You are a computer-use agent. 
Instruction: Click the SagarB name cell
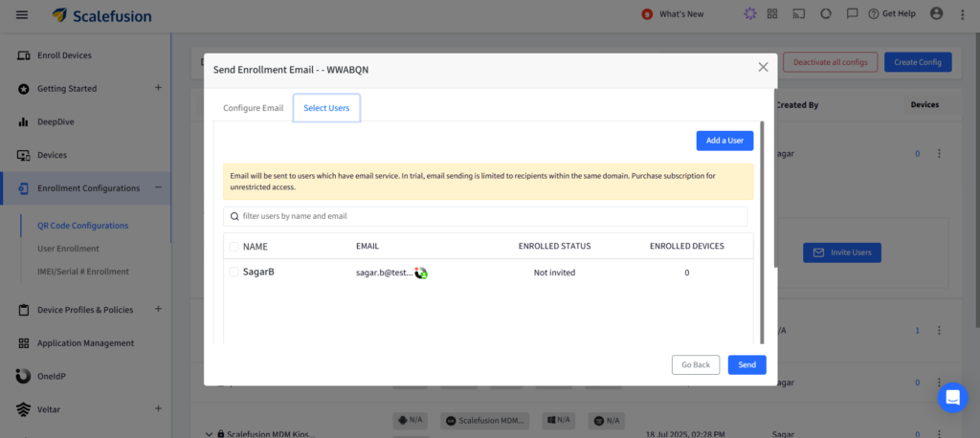coord(258,272)
